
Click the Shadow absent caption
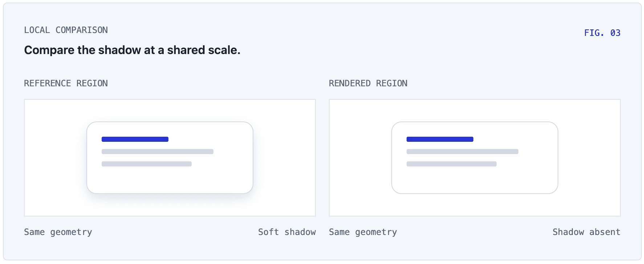[587, 232]
